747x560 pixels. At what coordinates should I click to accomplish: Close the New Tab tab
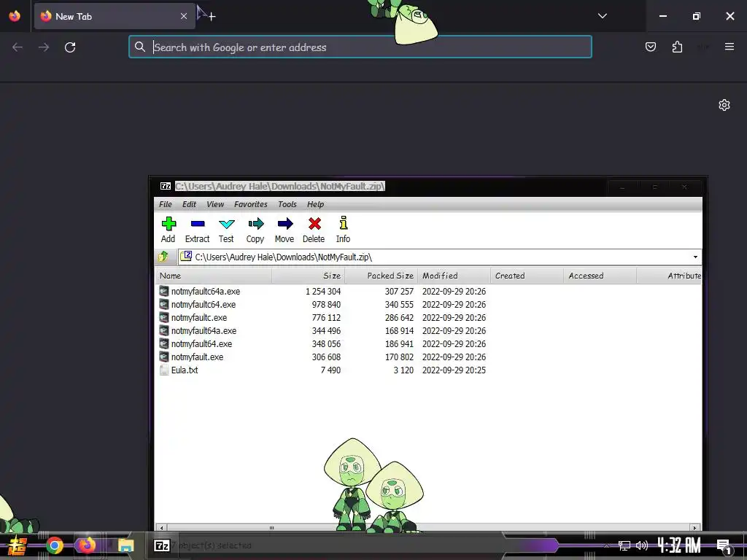coord(183,16)
